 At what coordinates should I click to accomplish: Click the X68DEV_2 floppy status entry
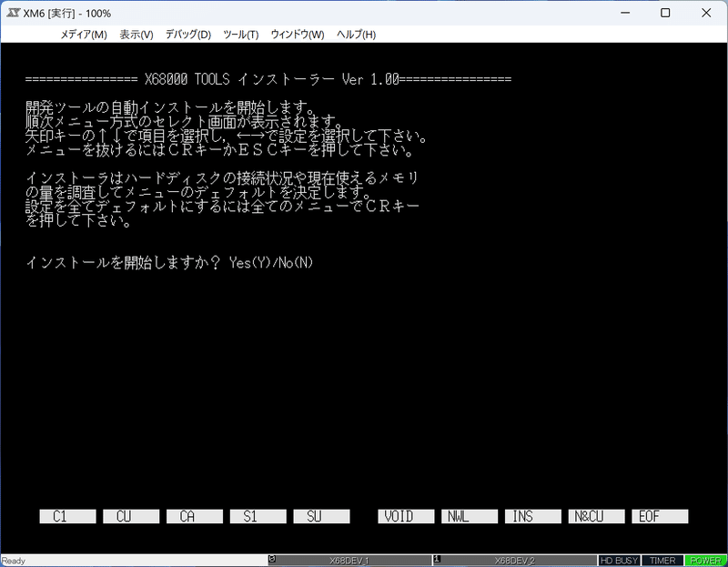[514, 561]
